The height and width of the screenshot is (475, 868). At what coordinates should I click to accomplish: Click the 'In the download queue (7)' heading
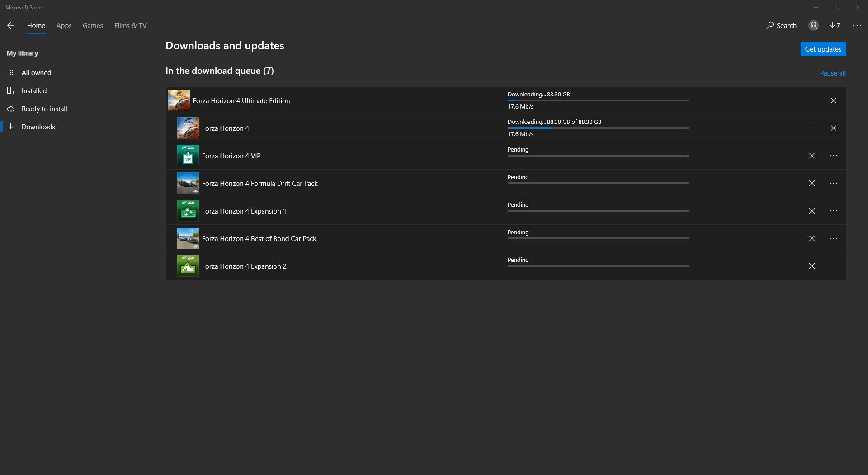(x=220, y=71)
